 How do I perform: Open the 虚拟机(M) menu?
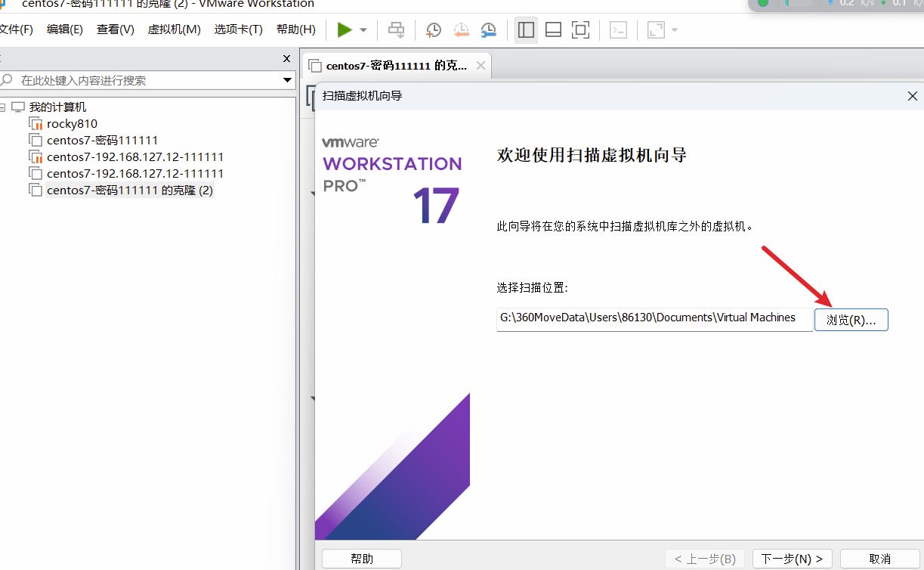pos(174,29)
